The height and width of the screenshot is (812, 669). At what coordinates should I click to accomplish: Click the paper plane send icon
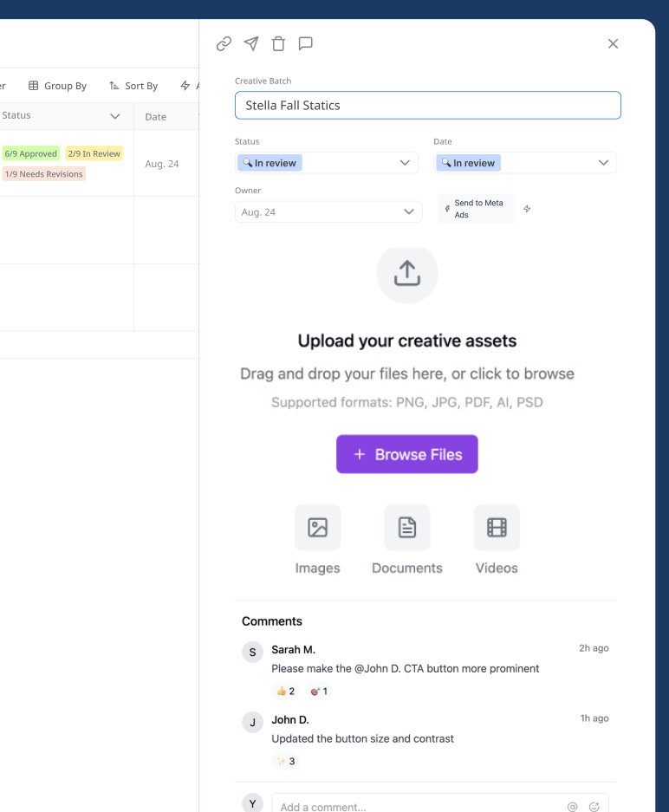coord(251,43)
